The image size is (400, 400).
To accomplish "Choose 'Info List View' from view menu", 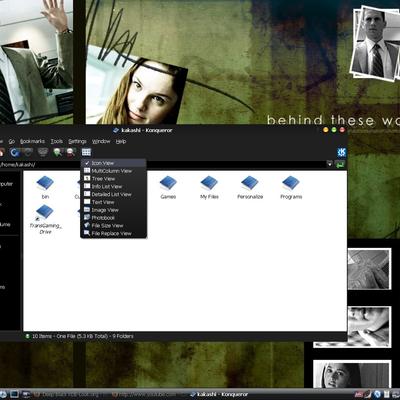I will [113, 186].
